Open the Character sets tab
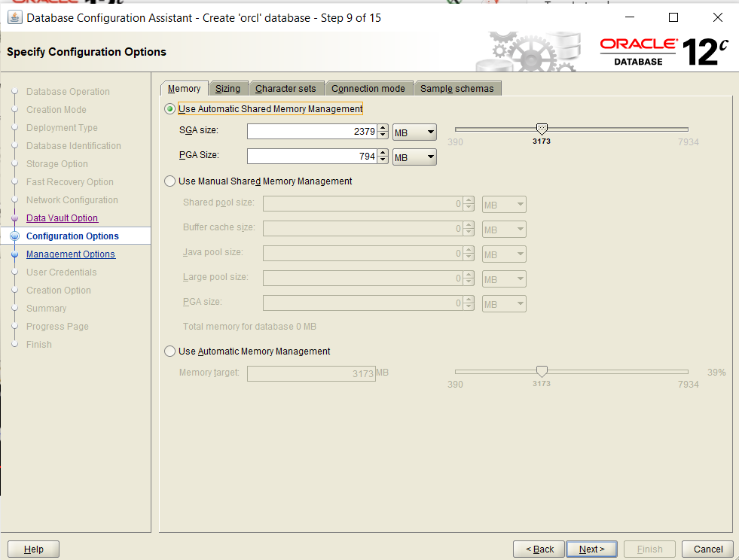Viewport: 739px width, 560px height. pyautogui.click(x=286, y=88)
